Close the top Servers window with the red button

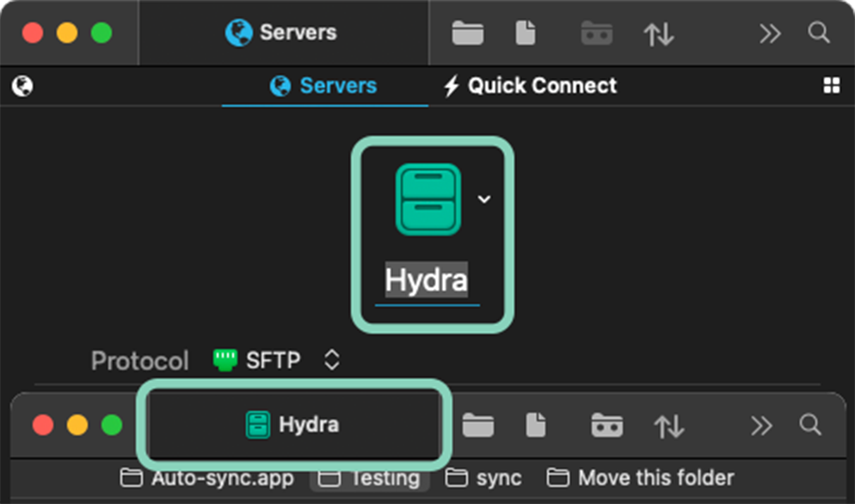33,33
